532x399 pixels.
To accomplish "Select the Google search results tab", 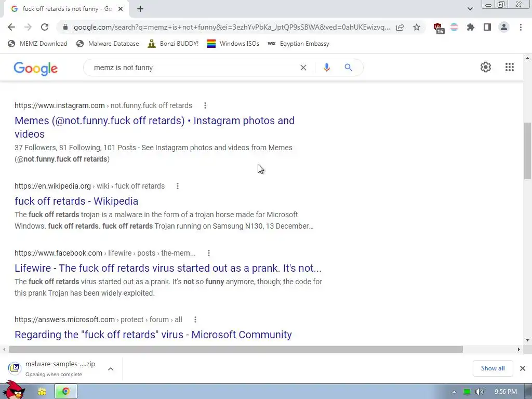I will click(x=66, y=9).
